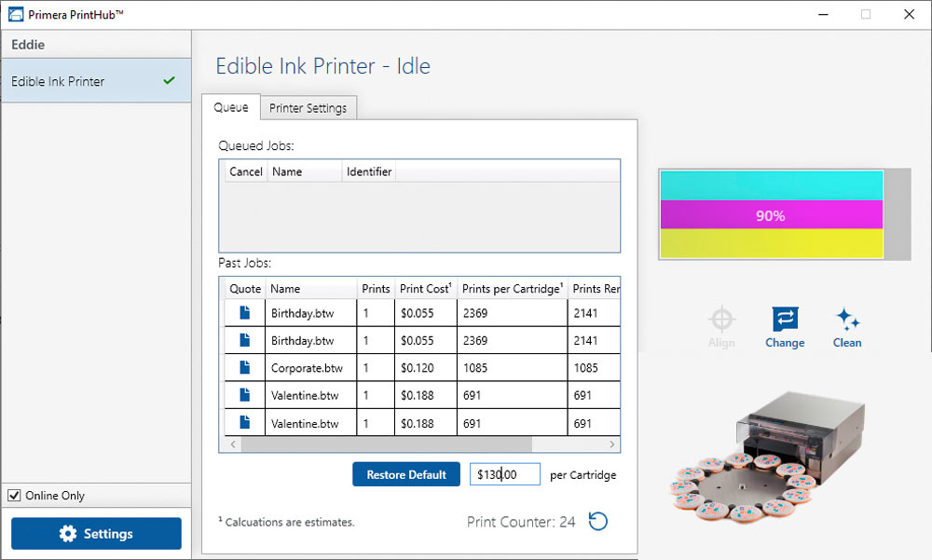Click the Print Counter: 24 text
Viewport: 932px width, 560px height.
[x=521, y=522]
